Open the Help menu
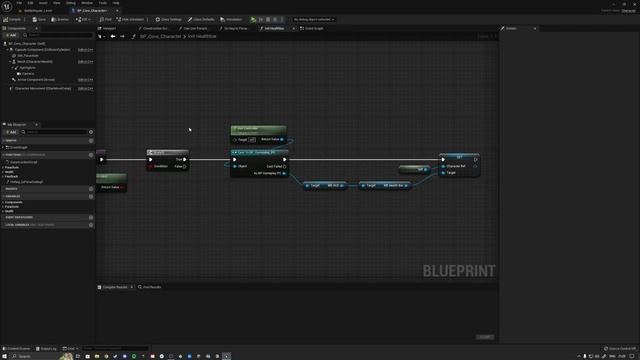The width and height of the screenshot is (640, 360). [x=116, y=3]
